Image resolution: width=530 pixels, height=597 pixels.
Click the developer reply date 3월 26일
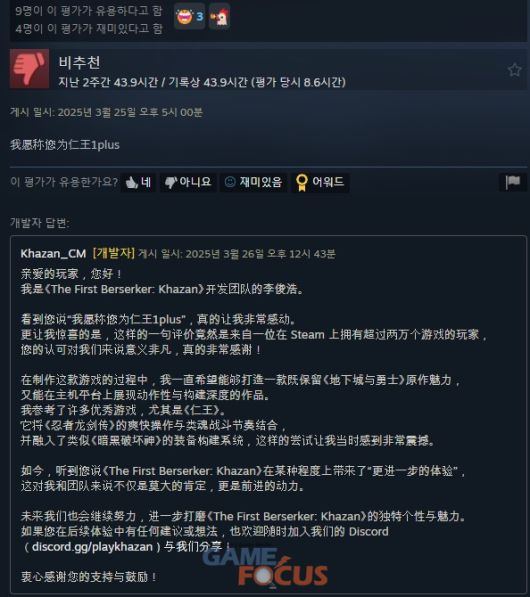click(236, 254)
